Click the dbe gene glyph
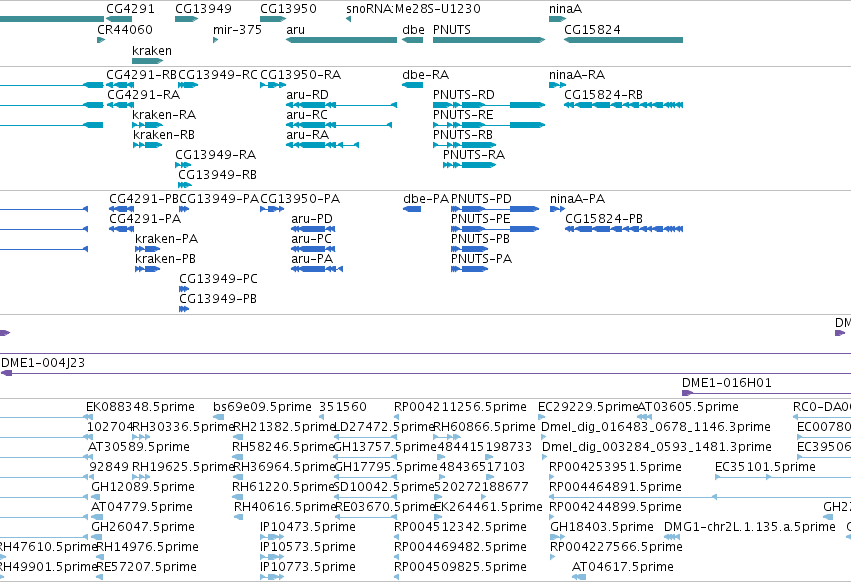This screenshot has width=851, height=582. click(x=412, y=40)
